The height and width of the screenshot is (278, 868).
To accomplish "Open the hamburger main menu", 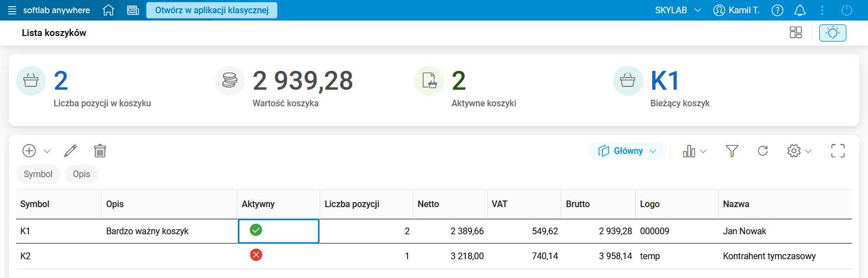I will point(12,11).
